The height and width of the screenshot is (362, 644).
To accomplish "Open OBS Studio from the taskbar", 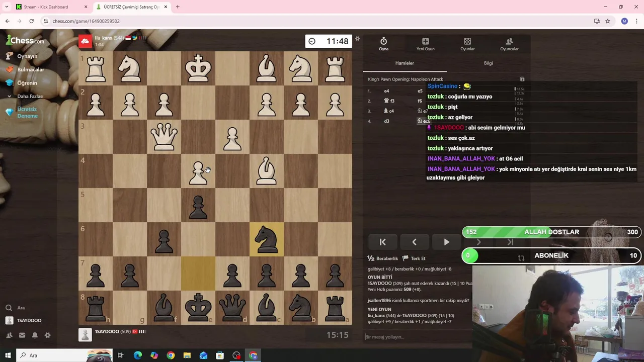I will point(236,355).
